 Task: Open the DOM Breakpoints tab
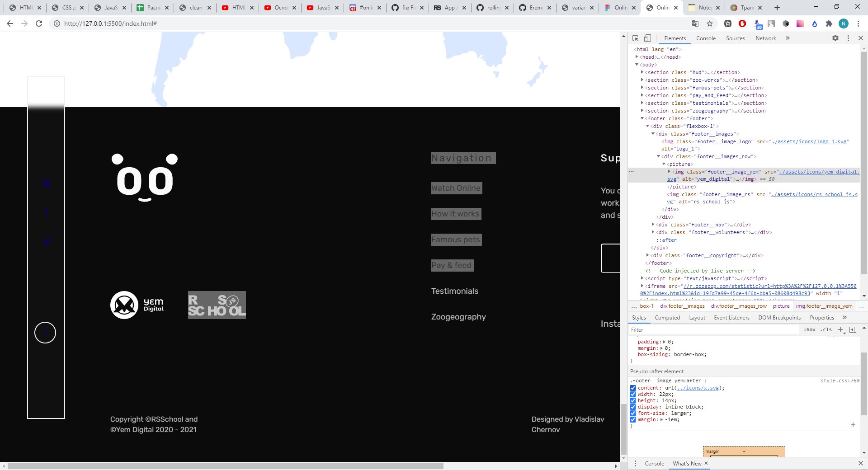(x=779, y=318)
